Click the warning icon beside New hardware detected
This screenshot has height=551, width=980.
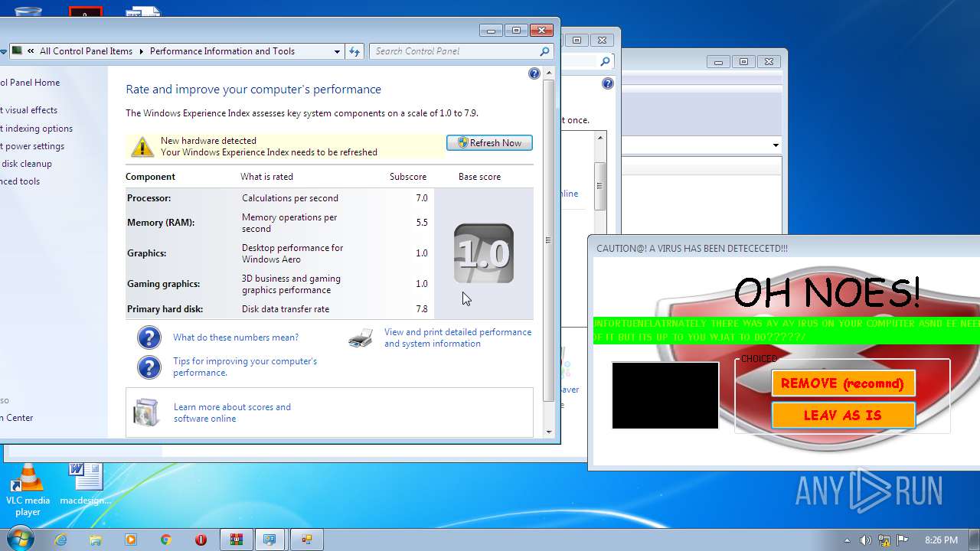[x=142, y=146]
